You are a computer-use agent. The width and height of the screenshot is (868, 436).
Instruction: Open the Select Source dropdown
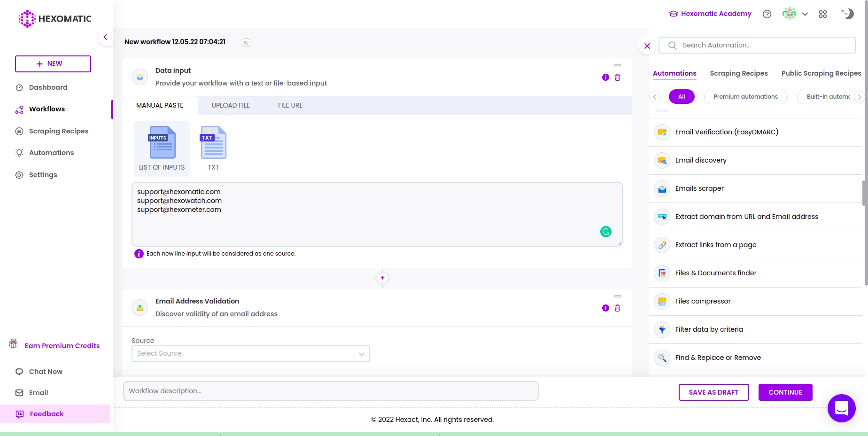pos(250,353)
